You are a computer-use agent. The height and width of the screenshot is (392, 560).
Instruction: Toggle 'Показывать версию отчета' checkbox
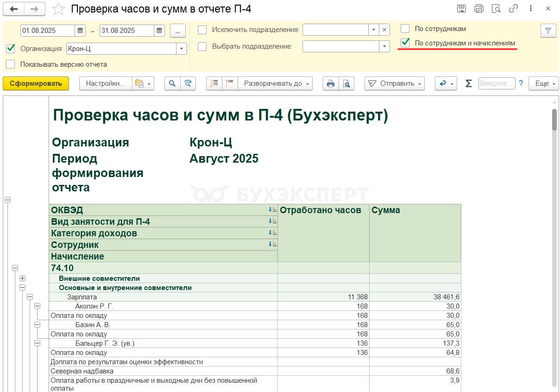coord(11,64)
